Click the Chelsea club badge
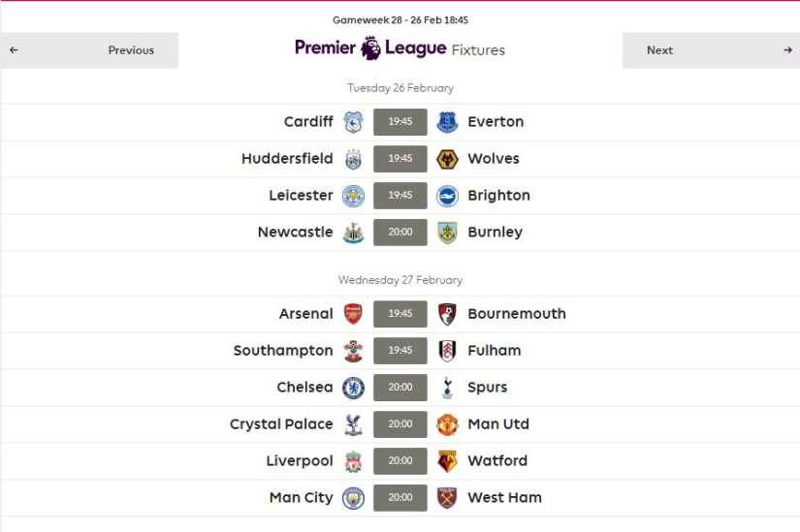Image resolution: width=800 pixels, height=532 pixels. click(353, 388)
